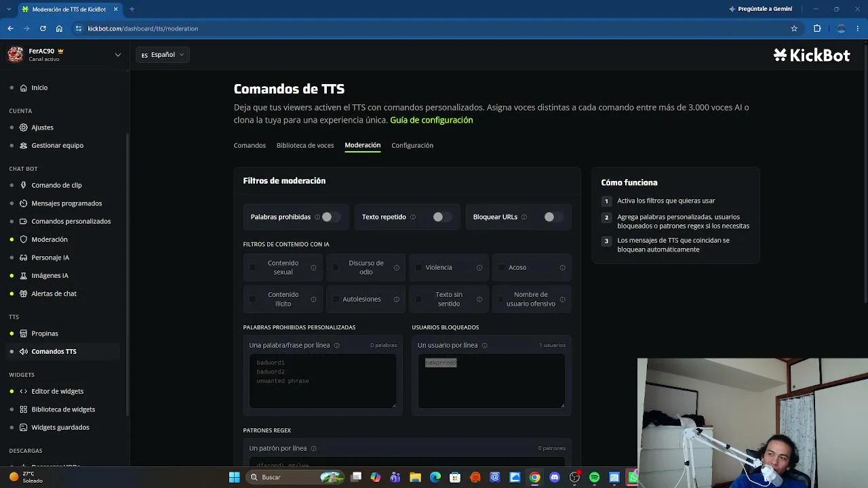Open the Guía de configuración link
Viewport: 868px width, 488px height.
pos(431,120)
